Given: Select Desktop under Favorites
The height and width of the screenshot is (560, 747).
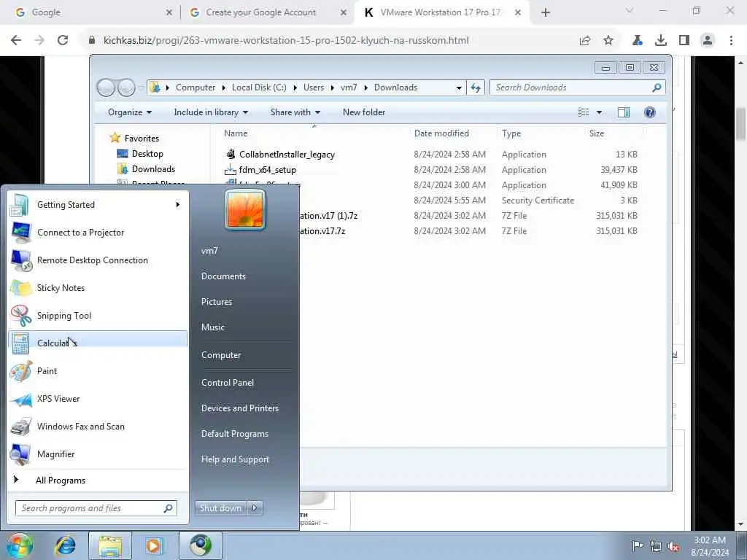Looking at the screenshot, I should (x=147, y=154).
